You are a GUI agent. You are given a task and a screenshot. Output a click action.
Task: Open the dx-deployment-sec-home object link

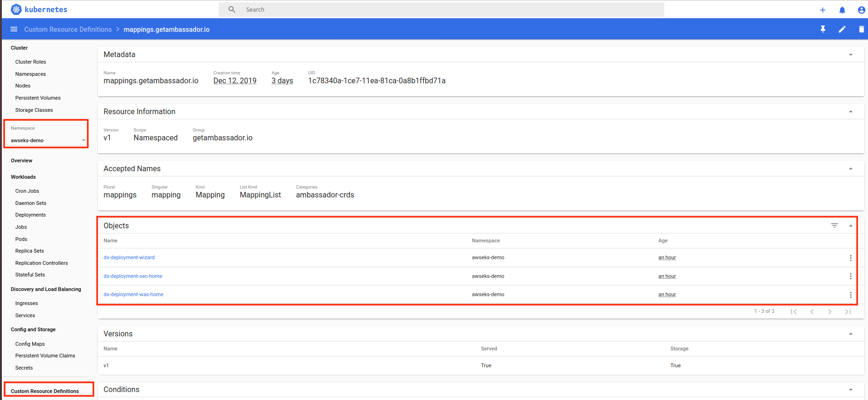[x=133, y=276]
